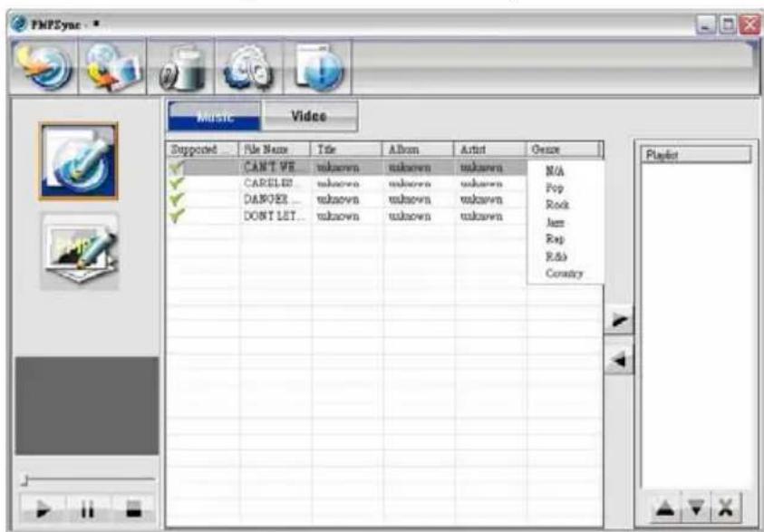
Task: Minimize the PMPSync window
Action: point(705,24)
